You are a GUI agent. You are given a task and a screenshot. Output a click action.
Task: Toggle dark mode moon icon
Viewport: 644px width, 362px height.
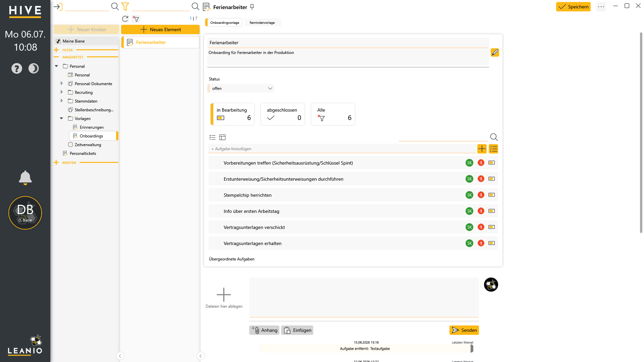pos(34,68)
